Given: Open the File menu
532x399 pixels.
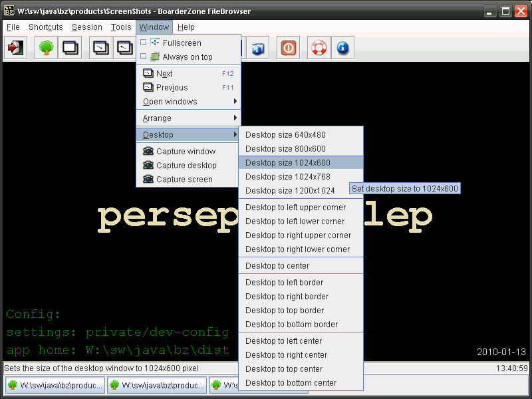Looking at the screenshot, I should [13, 27].
